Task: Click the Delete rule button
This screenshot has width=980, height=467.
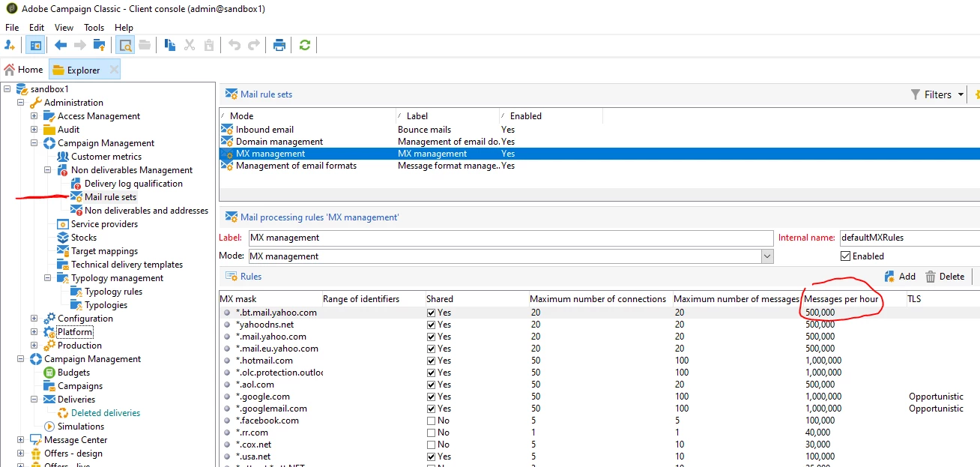Action: pos(945,277)
